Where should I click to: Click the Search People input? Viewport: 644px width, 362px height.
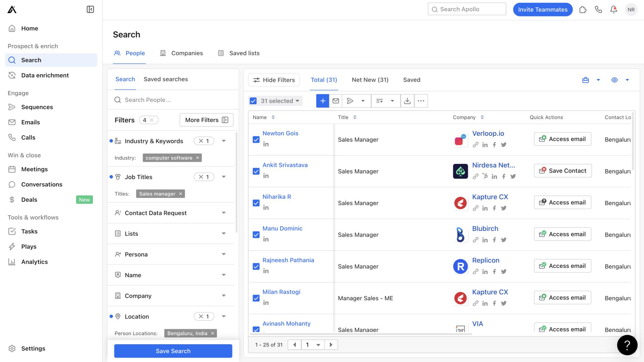tap(173, 100)
